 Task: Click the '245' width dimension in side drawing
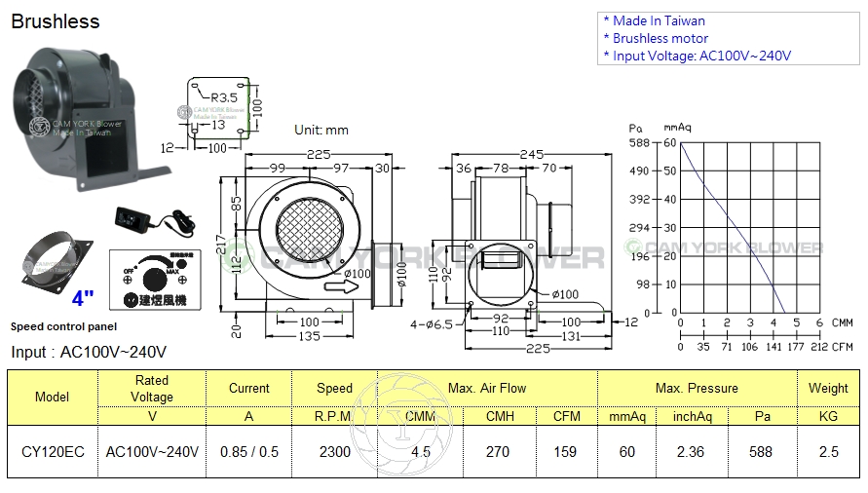532,155
